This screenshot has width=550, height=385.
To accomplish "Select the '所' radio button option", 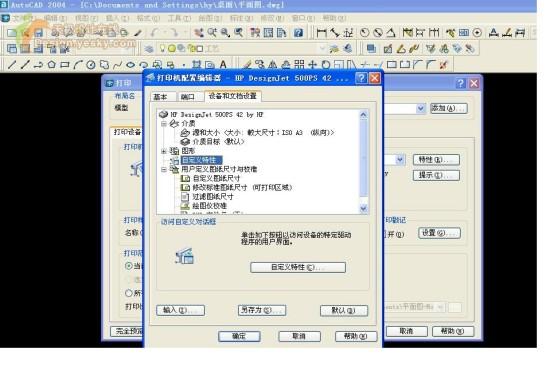I will click(129, 293).
